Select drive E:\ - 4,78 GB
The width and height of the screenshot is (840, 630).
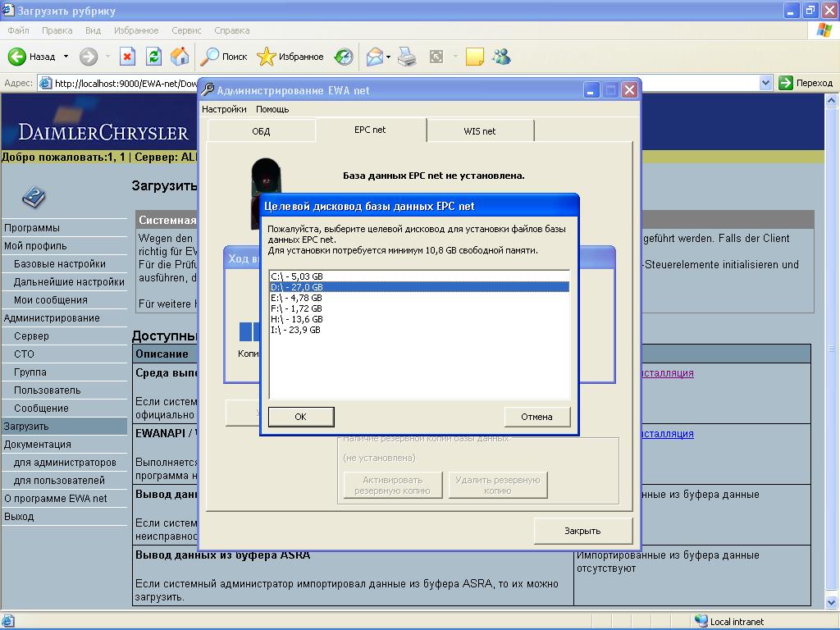coord(419,298)
